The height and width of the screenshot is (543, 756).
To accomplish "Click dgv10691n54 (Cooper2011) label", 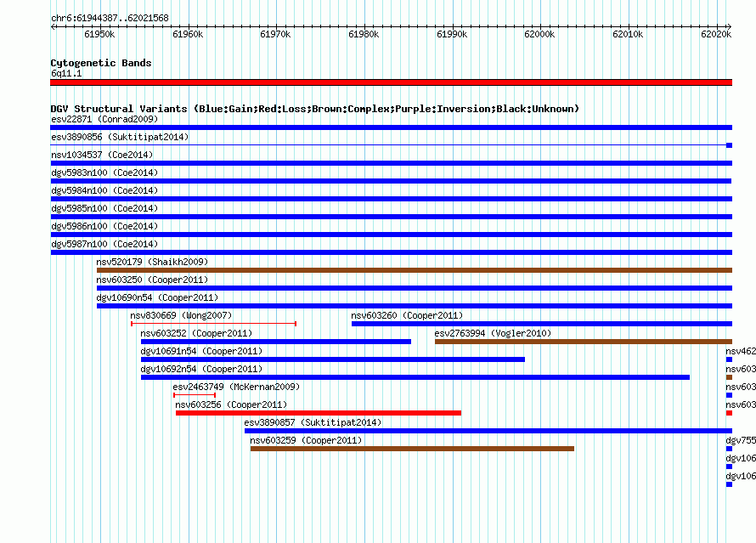I will (x=201, y=351).
